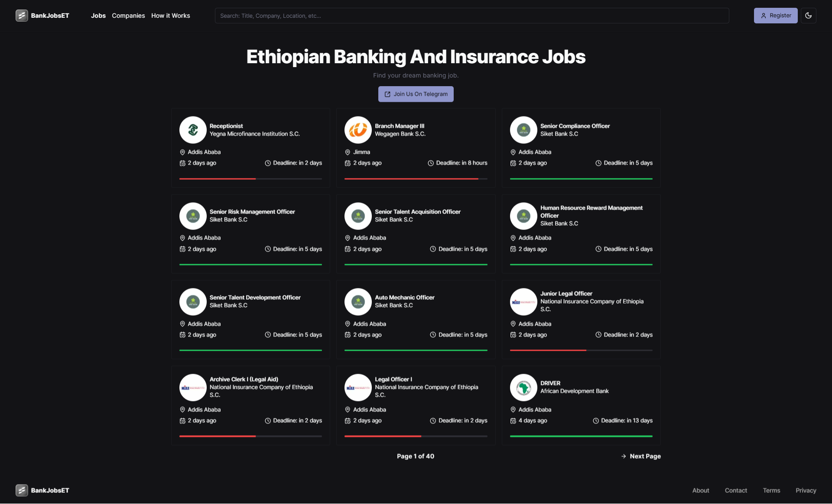Go to Next Page of listings
The image size is (832, 504).
coord(641,456)
